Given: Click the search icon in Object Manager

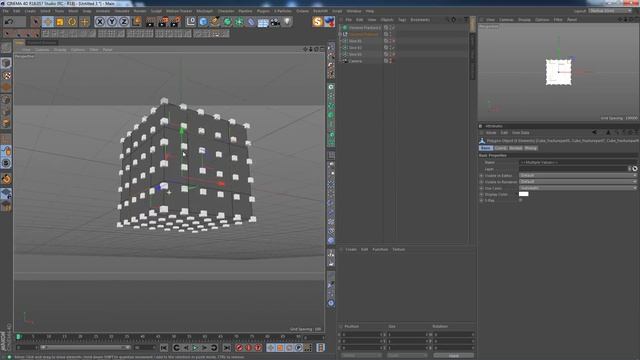Looking at the screenshot, I should [447, 20].
